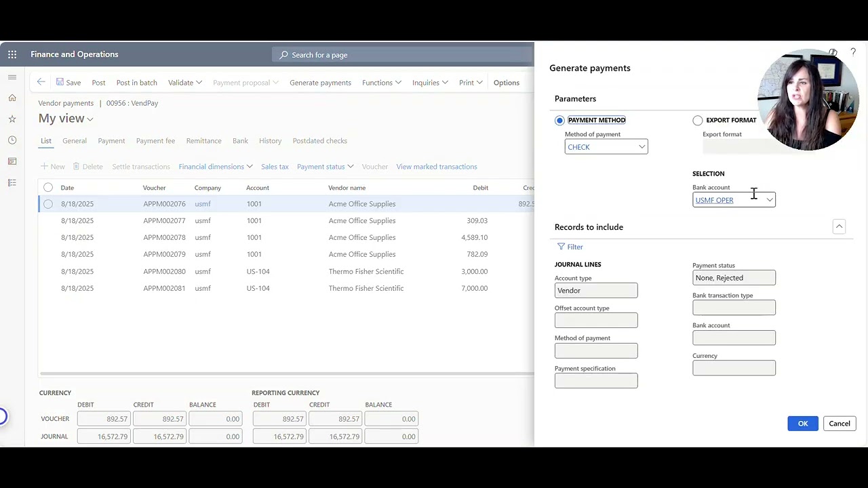Open the help question mark icon
This screenshot has height=488, width=868.
[853, 52]
